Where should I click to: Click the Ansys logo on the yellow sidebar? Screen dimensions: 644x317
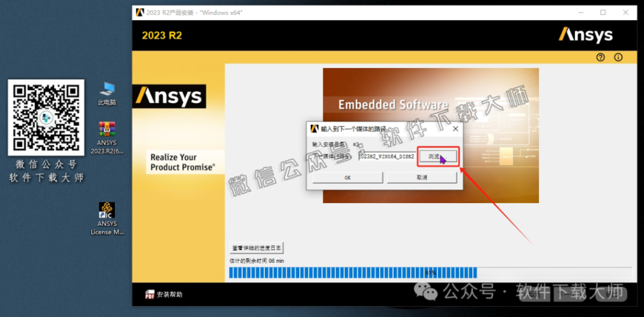[169, 96]
